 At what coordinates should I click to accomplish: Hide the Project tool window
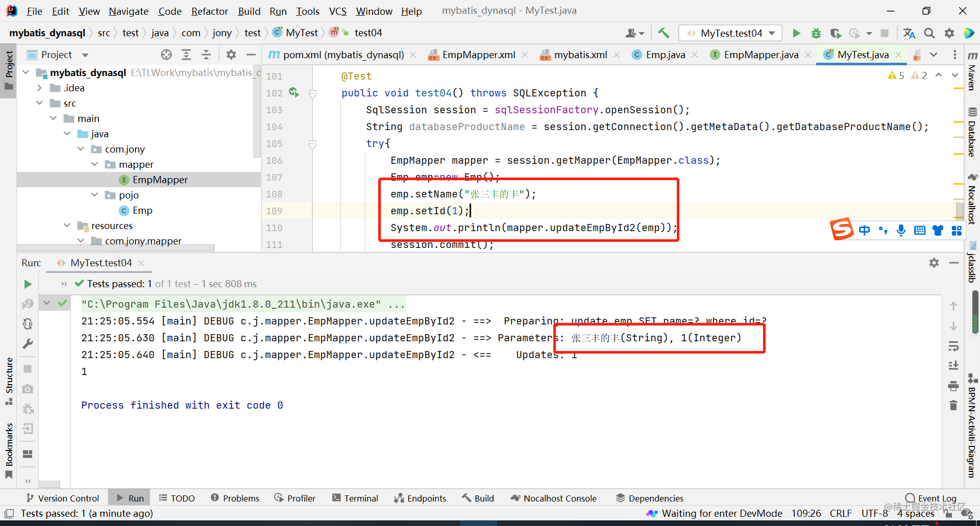[251, 55]
